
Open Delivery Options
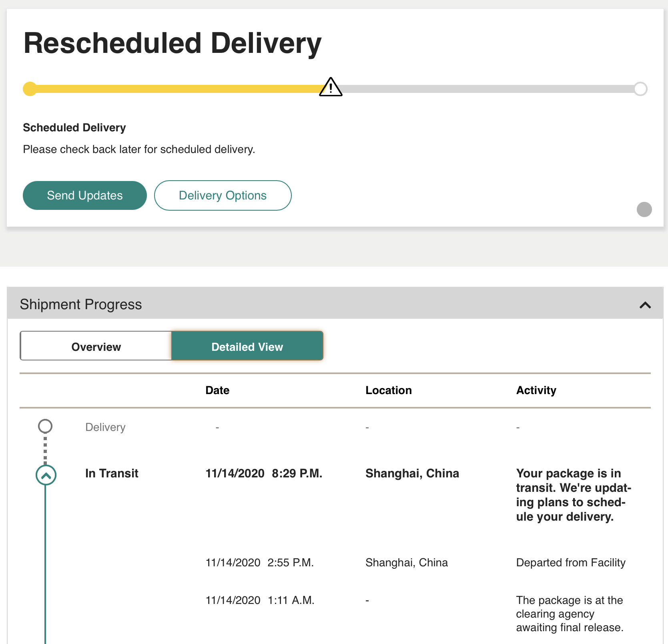pos(223,195)
